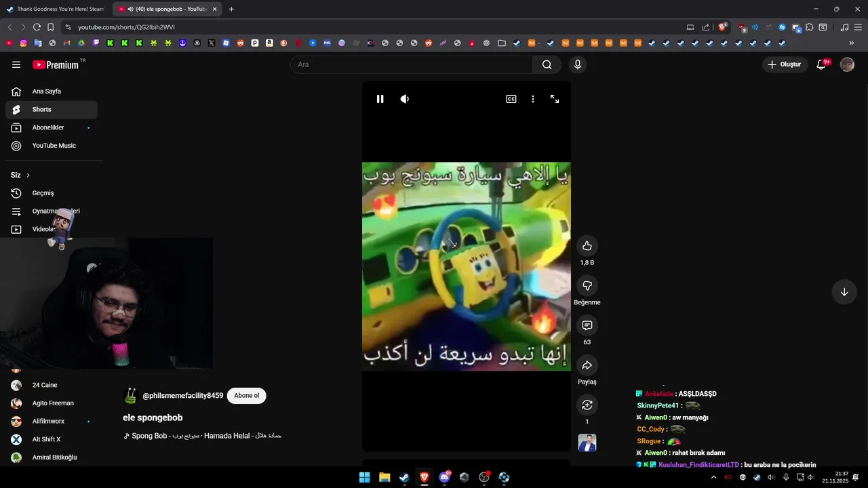Click chat username SkinnyPete41
The image size is (868, 488).
coord(658,405)
